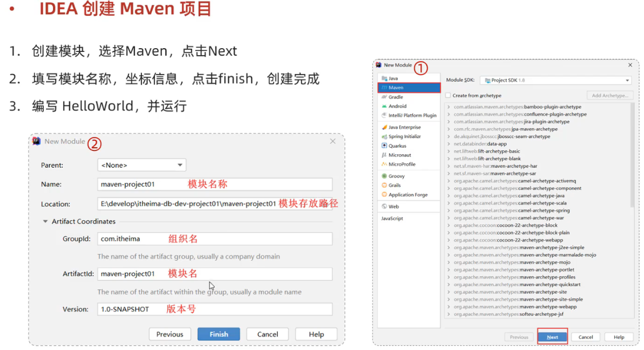Click the Project SDK folder icon

[488, 81]
